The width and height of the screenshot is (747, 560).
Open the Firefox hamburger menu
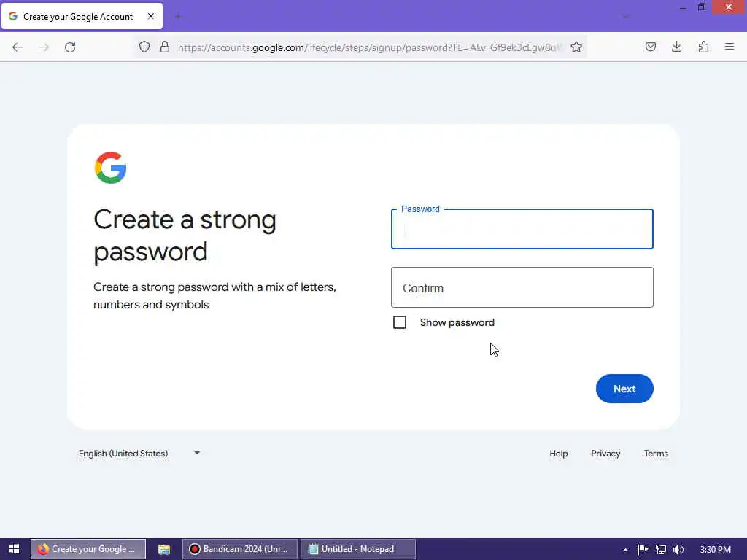(729, 47)
